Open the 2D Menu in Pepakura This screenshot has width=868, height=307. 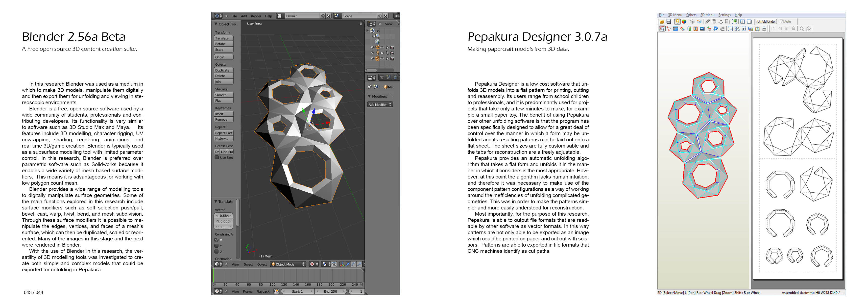[x=707, y=15]
